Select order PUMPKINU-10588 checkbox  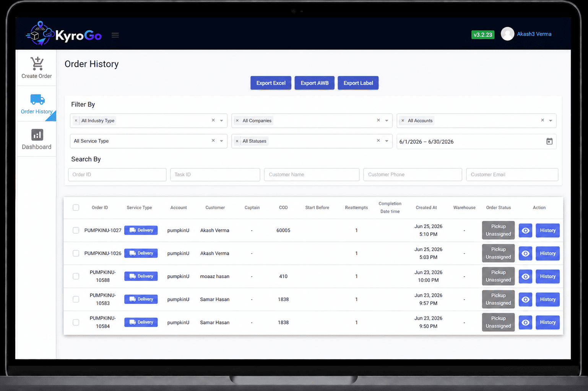point(76,276)
